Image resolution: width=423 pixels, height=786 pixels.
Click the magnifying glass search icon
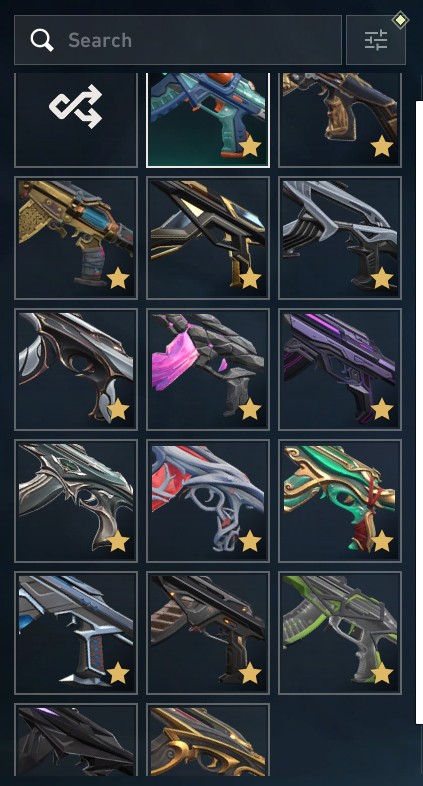42,40
